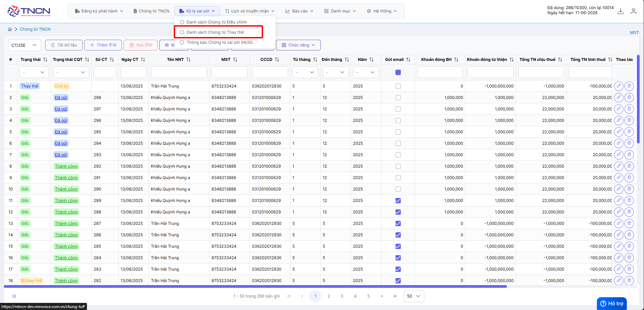Sort by CCCD column icon
The image size is (644, 310).
tap(277, 60)
